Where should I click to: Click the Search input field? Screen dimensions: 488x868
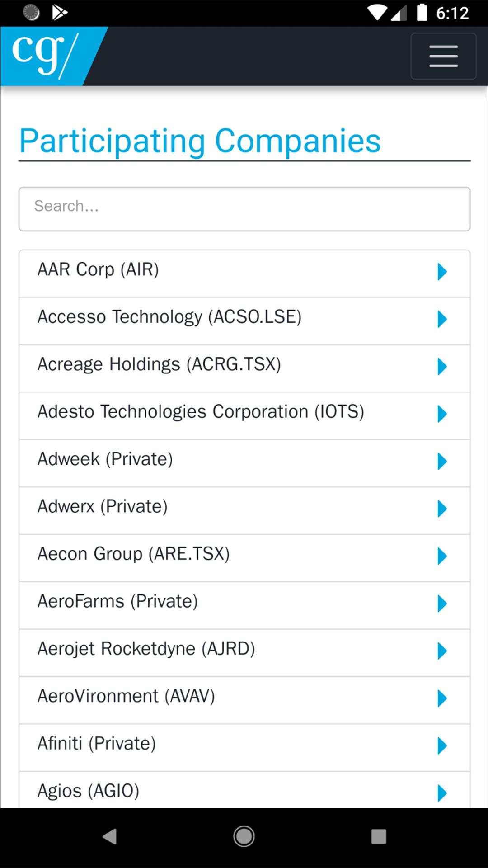pyautogui.click(x=244, y=209)
